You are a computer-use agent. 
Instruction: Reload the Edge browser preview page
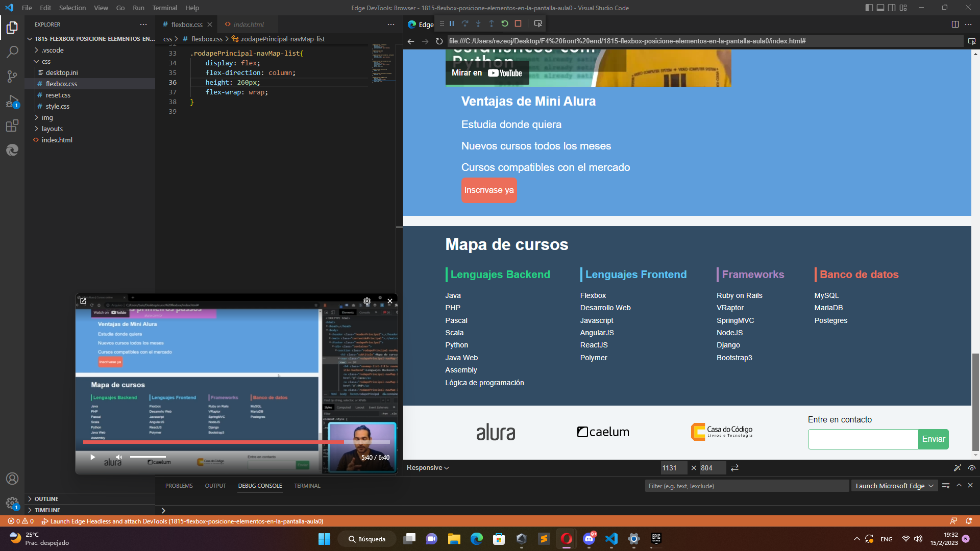coord(439,41)
